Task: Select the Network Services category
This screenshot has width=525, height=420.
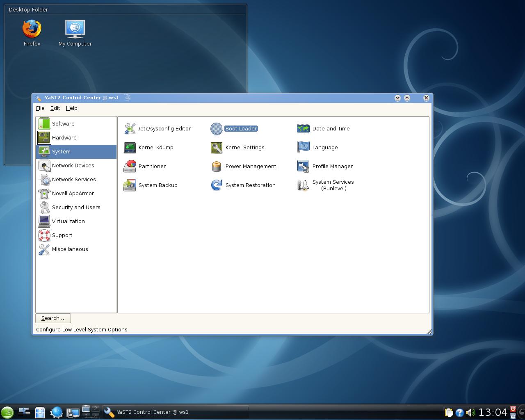Action: 76,179
